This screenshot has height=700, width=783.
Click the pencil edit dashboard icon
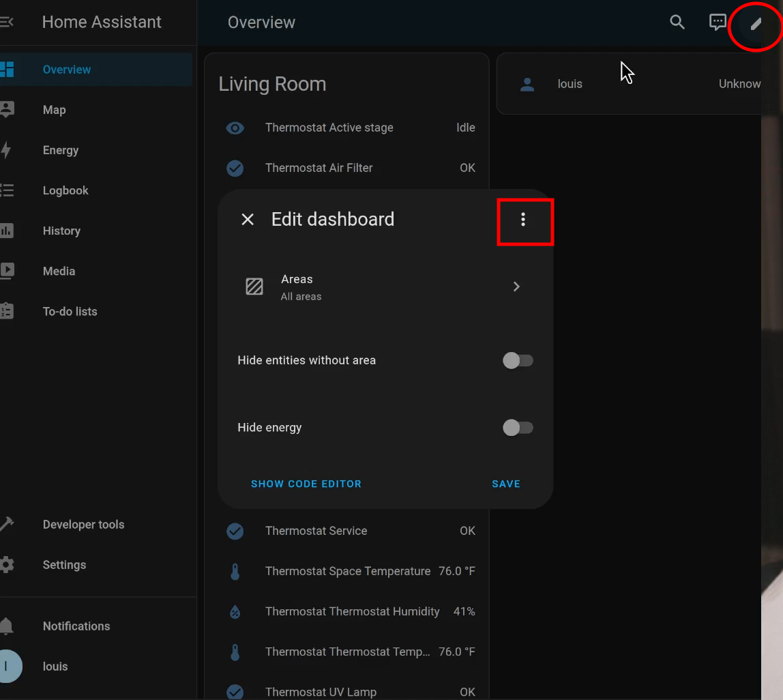pyautogui.click(x=756, y=23)
